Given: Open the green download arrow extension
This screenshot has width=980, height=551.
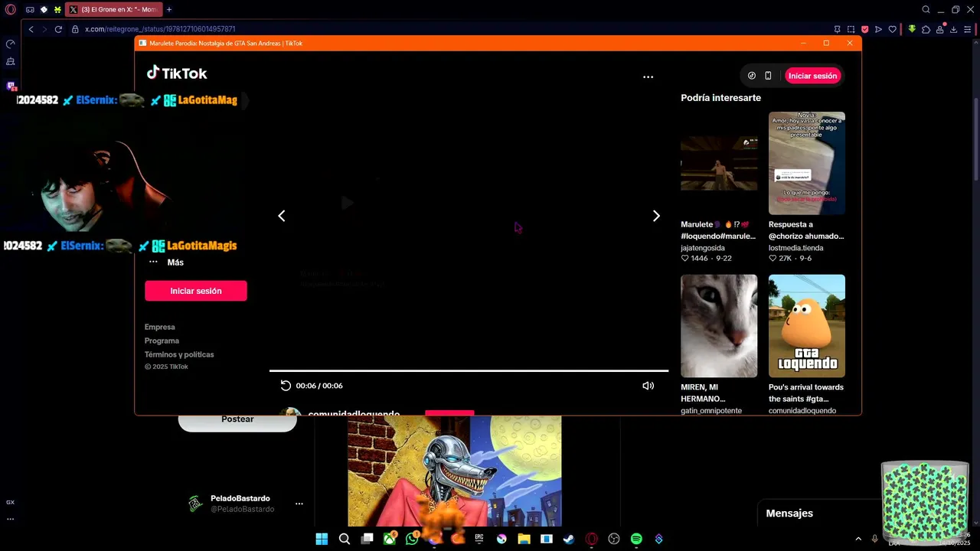Looking at the screenshot, I should [912, 29].
